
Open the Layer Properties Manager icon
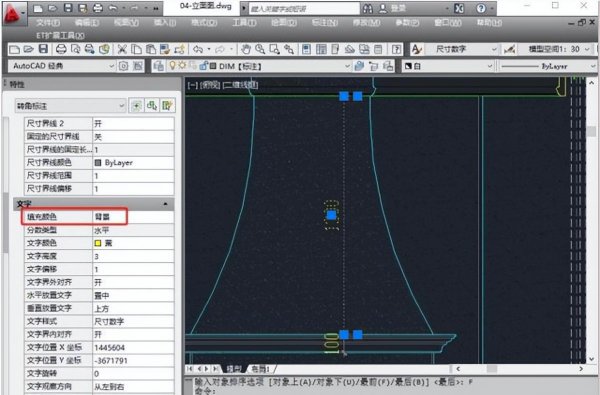coord(158,66)
